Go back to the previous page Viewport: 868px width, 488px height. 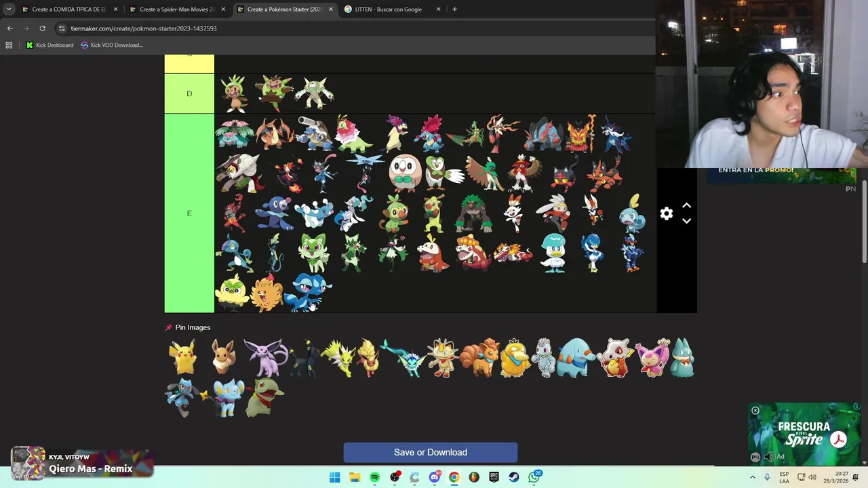pos(9,28)
